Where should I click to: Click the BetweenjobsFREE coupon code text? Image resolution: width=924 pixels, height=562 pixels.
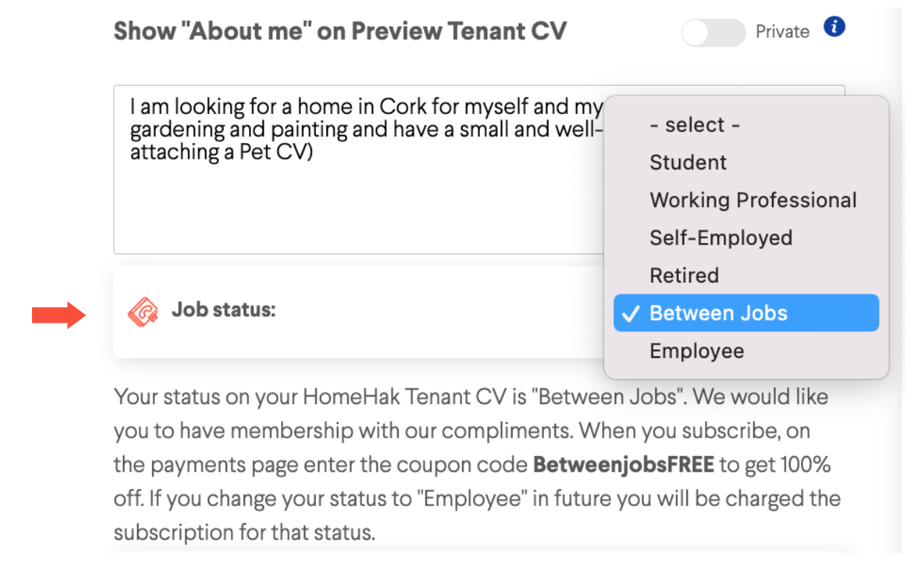point(624,465)
